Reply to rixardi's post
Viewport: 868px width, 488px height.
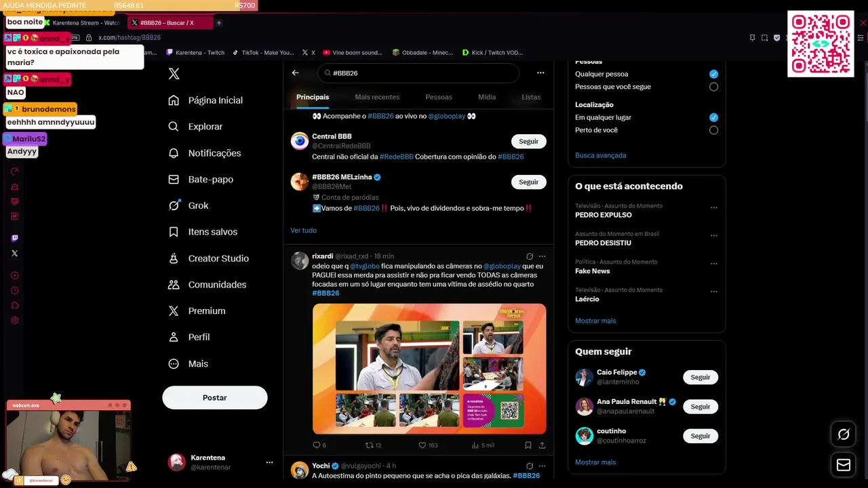click(x=319, y=445)
